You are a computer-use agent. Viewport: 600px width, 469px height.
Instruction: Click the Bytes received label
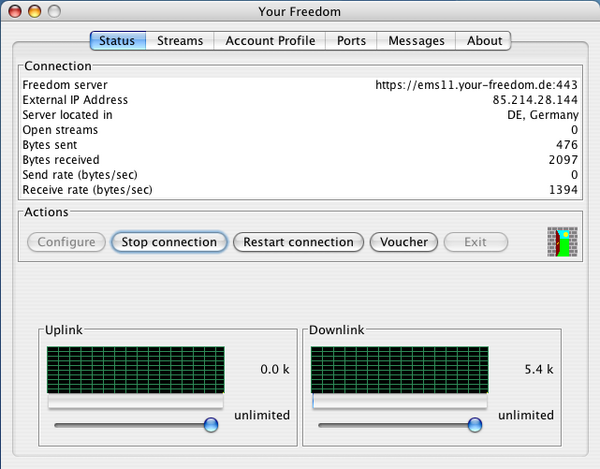pos(61,160)
